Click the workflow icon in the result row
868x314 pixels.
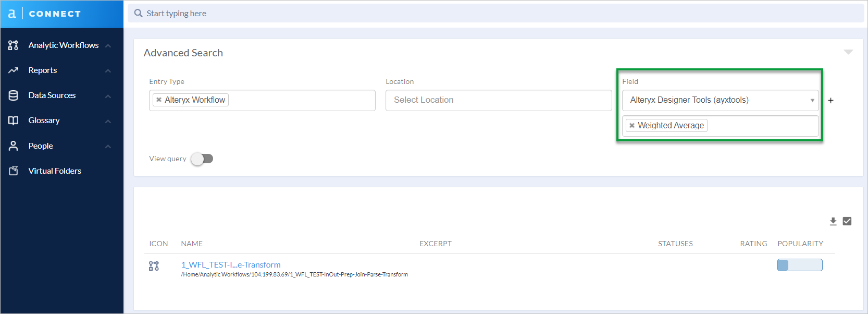154,266
